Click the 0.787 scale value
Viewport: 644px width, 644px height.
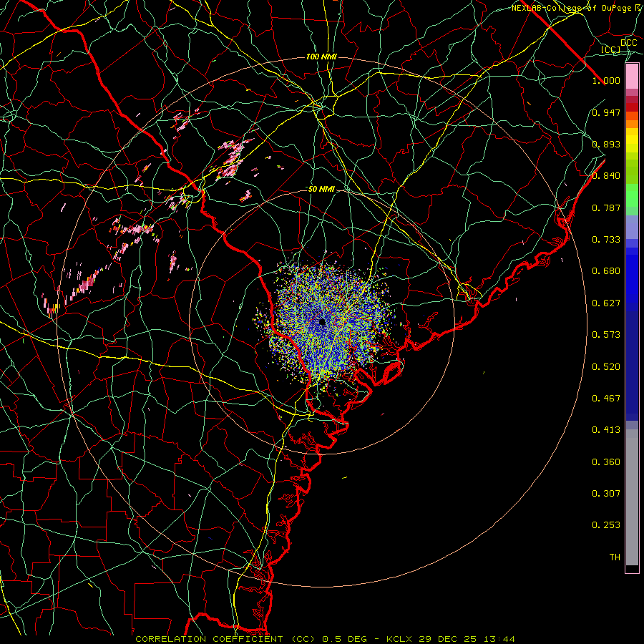click(x=606, y=208)
